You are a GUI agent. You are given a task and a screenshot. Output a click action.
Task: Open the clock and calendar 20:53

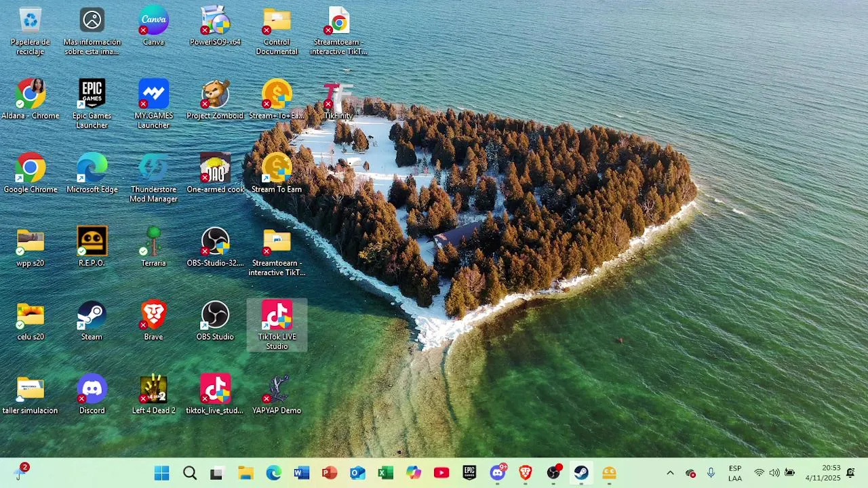(x=823, y=473)
